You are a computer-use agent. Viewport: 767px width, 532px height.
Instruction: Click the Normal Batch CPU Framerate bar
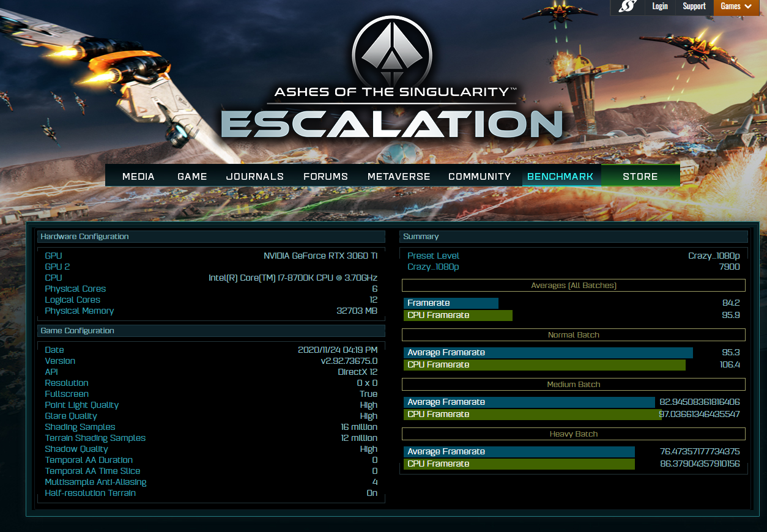[x=544, y=365]
